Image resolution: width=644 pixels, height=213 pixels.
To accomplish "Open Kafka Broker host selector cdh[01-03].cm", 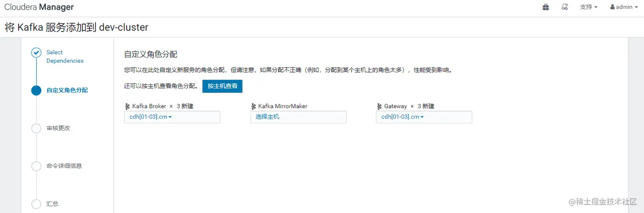I will click(172, 117).
